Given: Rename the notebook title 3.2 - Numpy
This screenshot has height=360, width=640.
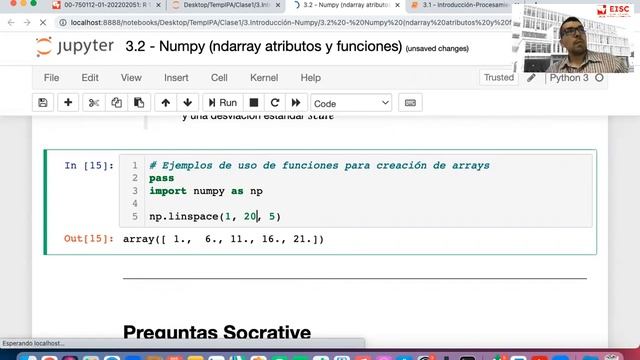Looking at the screenshot, I should [264, 47].
